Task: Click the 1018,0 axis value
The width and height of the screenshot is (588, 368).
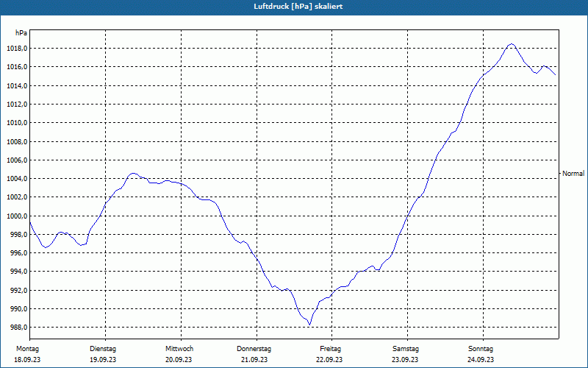Action: click(17, 49)
